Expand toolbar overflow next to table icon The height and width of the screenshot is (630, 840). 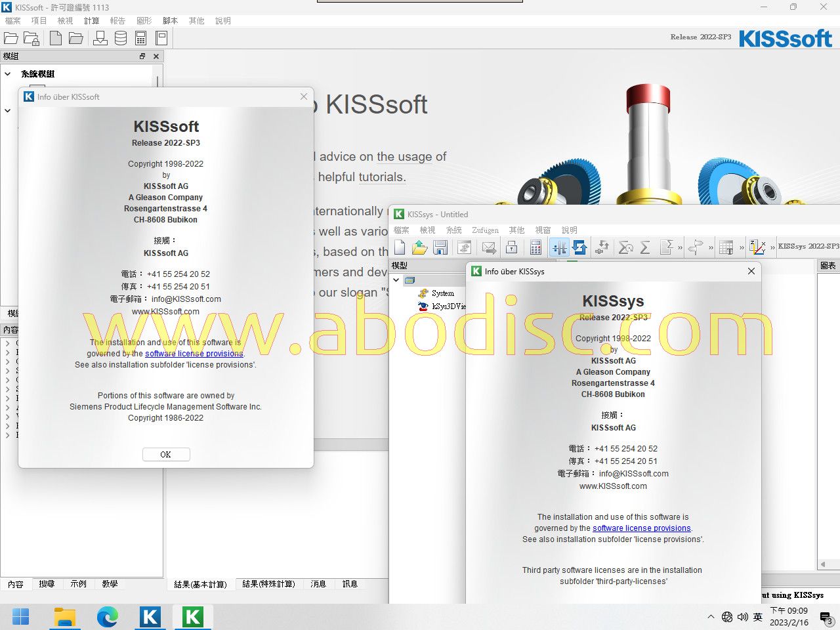[x=742, y=248]
